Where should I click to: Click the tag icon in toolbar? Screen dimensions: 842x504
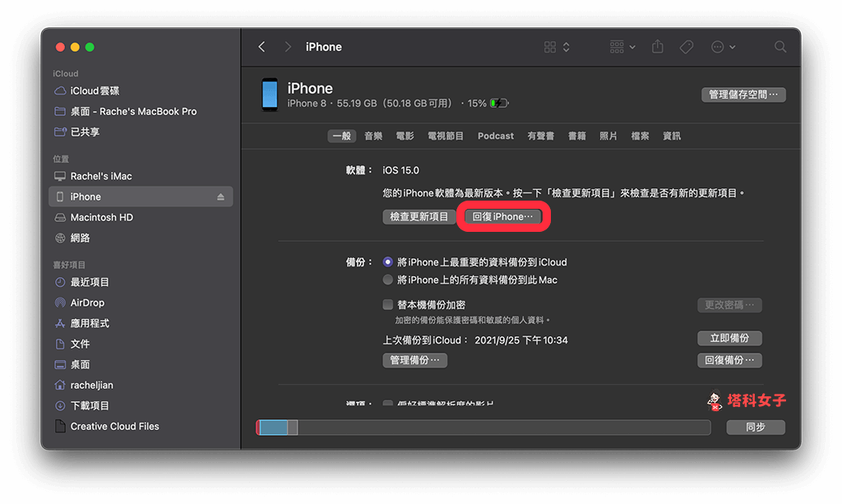pos(687,47)
